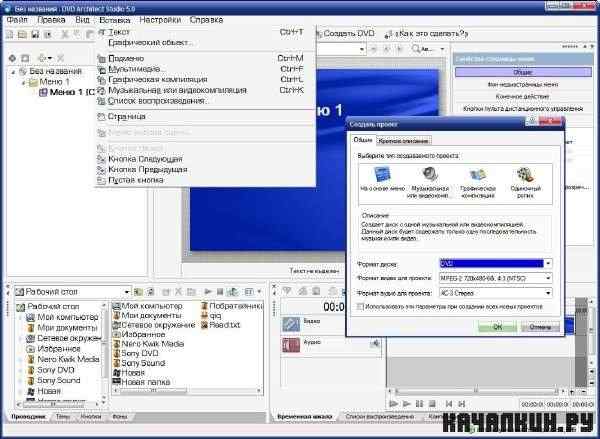Switch to the Фоны tab
The height and width of the screenshot is (439, 600).
tap(120, 416)
